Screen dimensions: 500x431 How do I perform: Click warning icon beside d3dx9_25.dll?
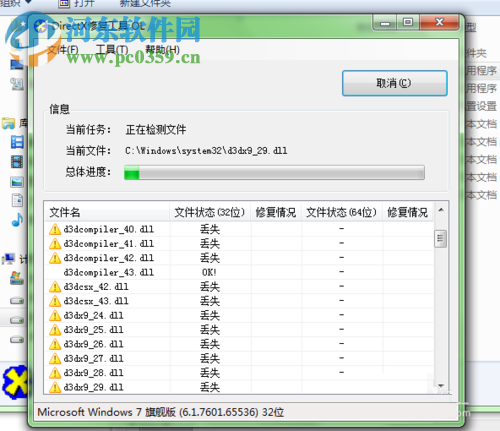55,330
